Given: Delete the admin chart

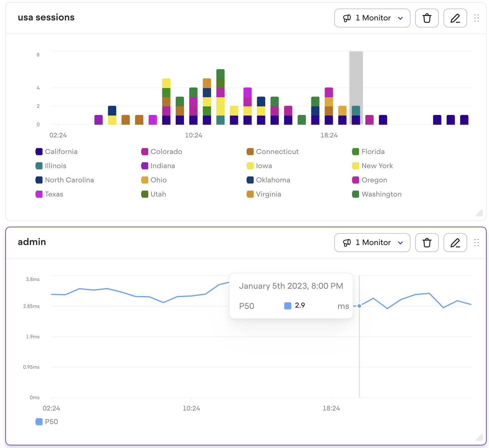Looking at the screenshot, I should click(427, 243).
